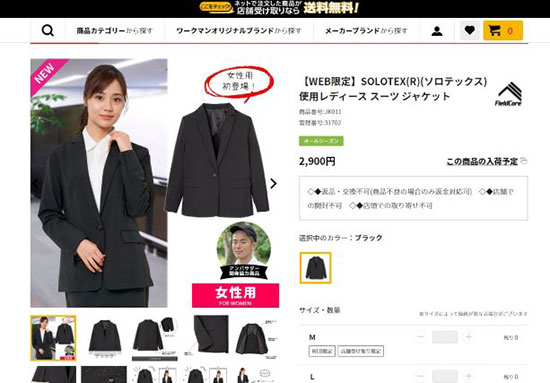Click the size M quantity field
The image size is (550, 383).
tap(444, 337)
